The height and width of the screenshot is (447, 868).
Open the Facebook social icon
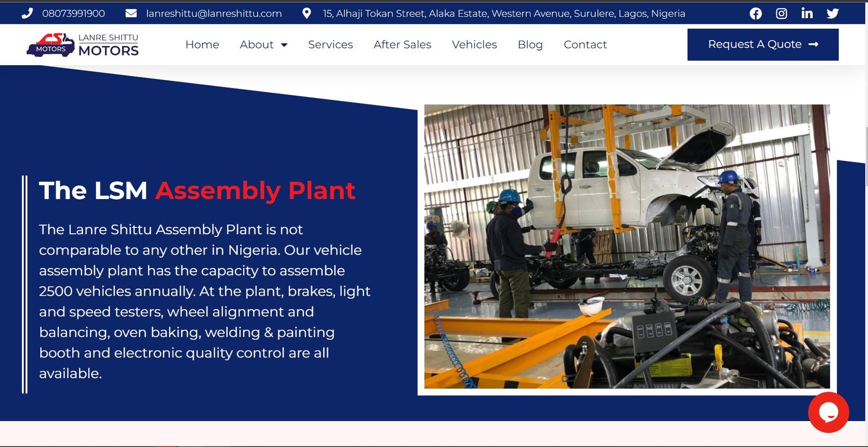(756, 14)
